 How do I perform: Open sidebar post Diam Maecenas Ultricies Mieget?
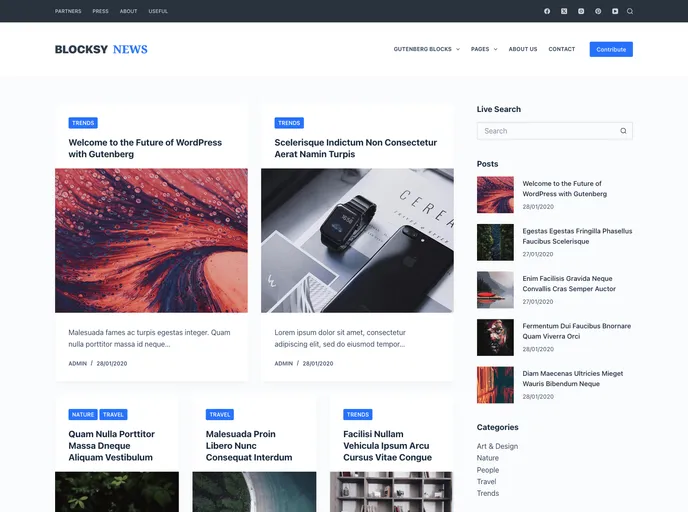point(573,378)
